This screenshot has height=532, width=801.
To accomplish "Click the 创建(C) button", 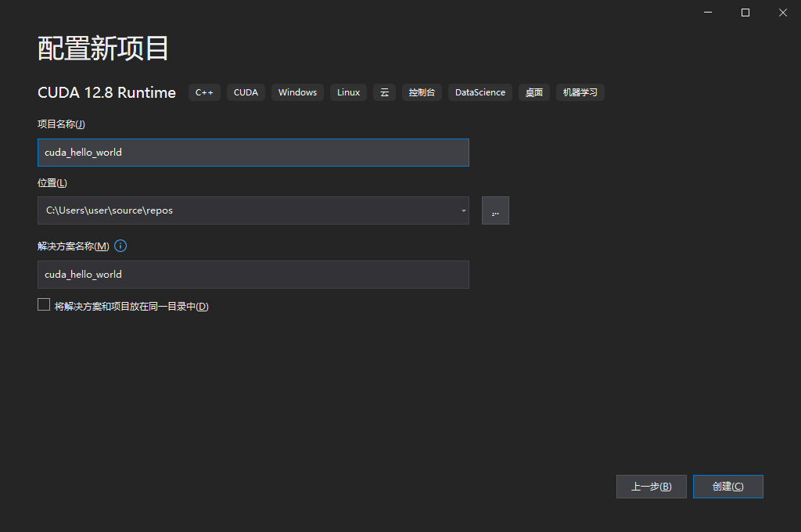I will (x=728, y=487).
